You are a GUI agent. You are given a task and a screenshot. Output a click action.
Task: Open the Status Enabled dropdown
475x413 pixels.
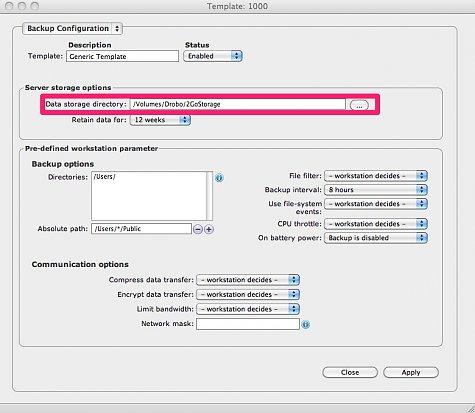point(213,56)
